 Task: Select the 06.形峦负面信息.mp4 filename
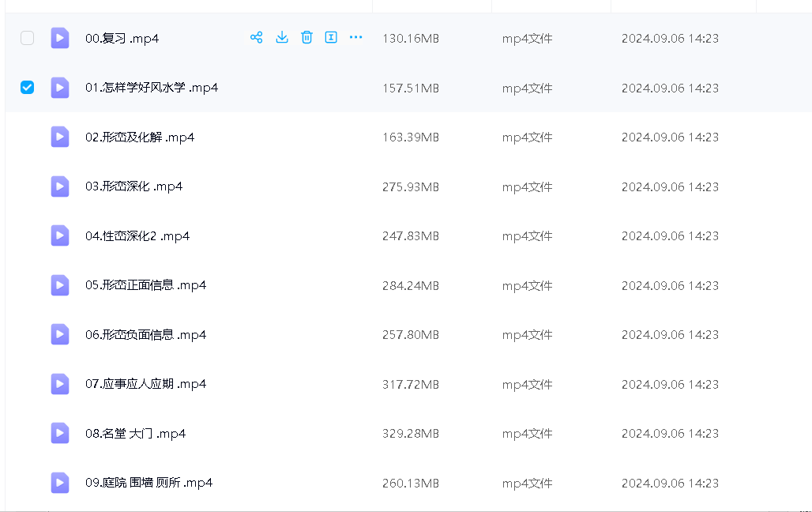(x=145, y=334)
